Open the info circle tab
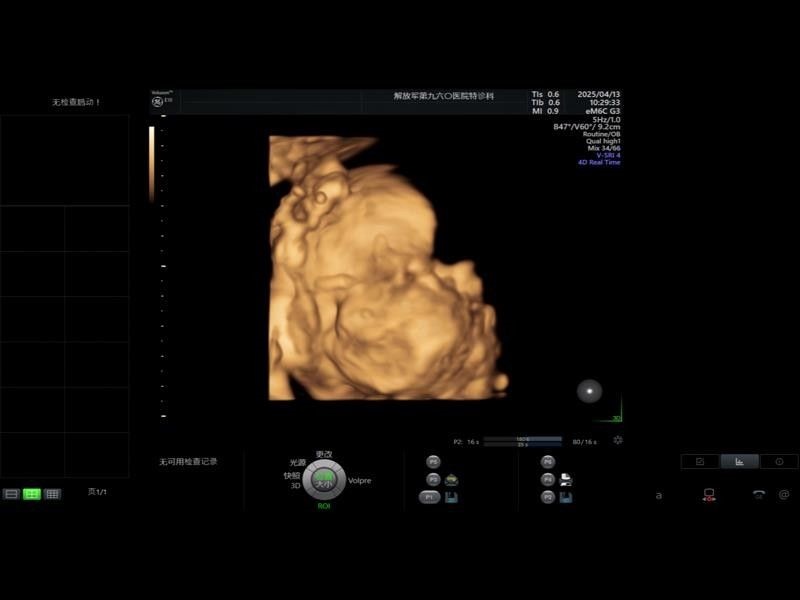Image resolution: width=800 pixels, height=600 pixels. [x=779, y=461]
